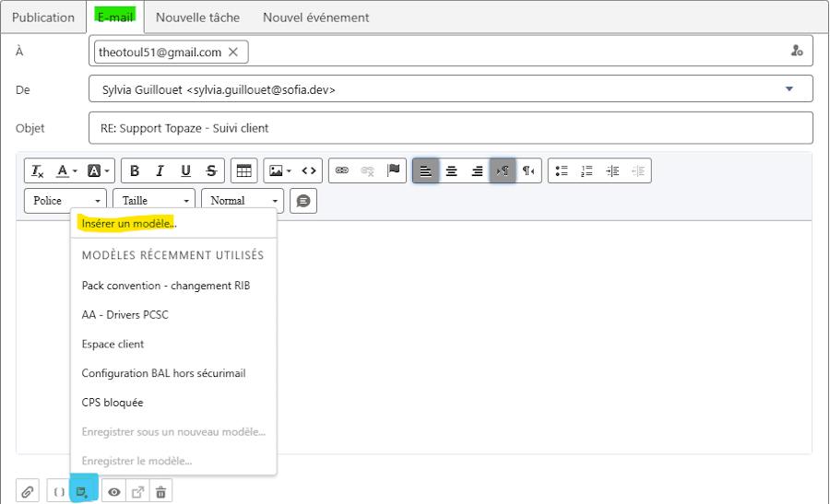Open the Taille size dropdown
The image size is (830, 504).
[154, 201]
